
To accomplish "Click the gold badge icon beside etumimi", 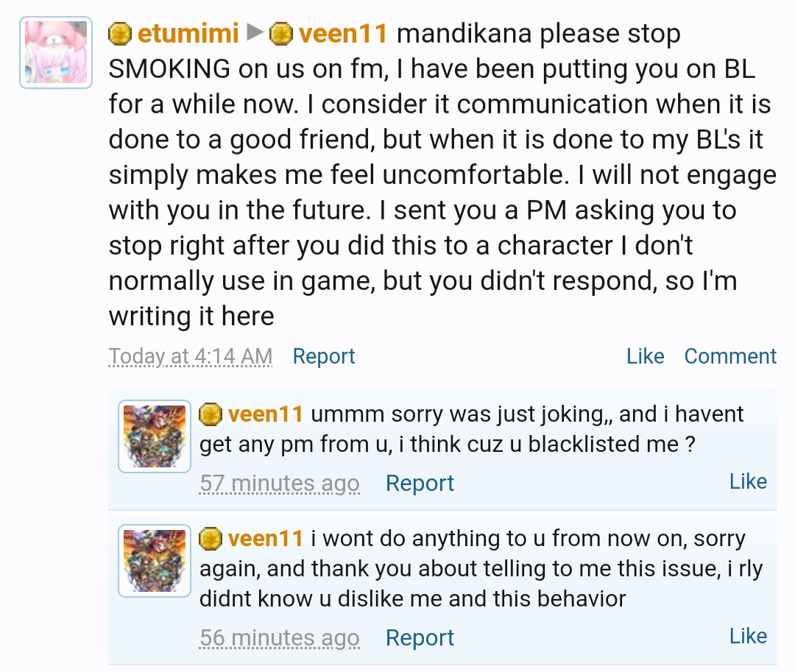I will 120,34.
